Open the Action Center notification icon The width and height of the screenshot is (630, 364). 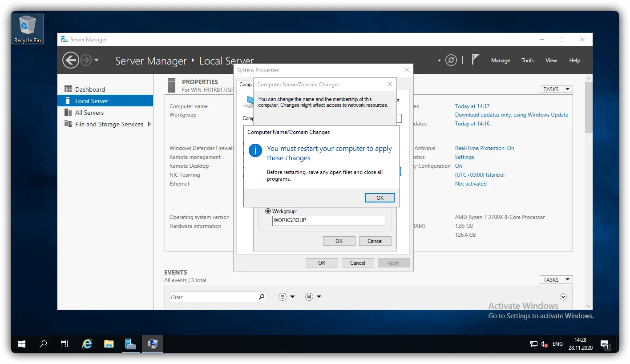pos(605,344)
